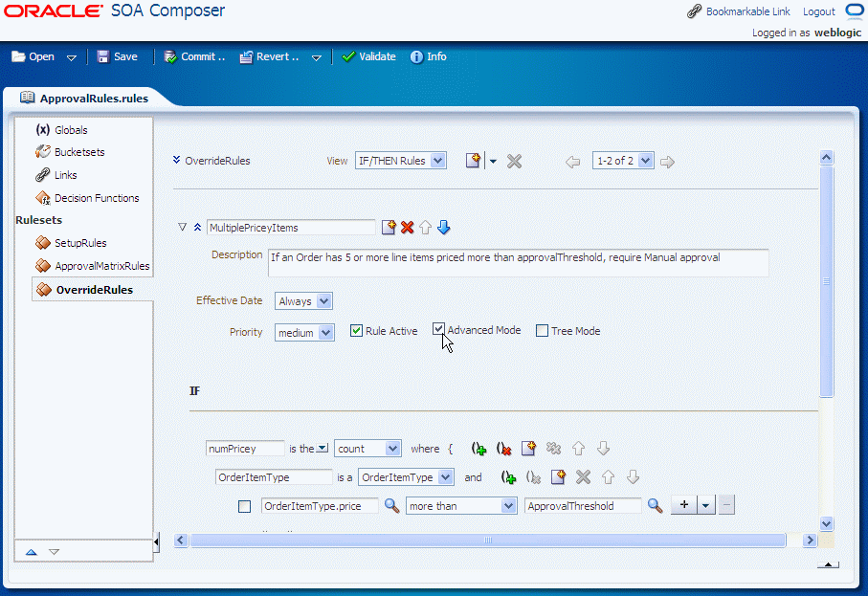Move numPricey pattern up
Viewport: 868px width, 596px height.
[578, 449]
